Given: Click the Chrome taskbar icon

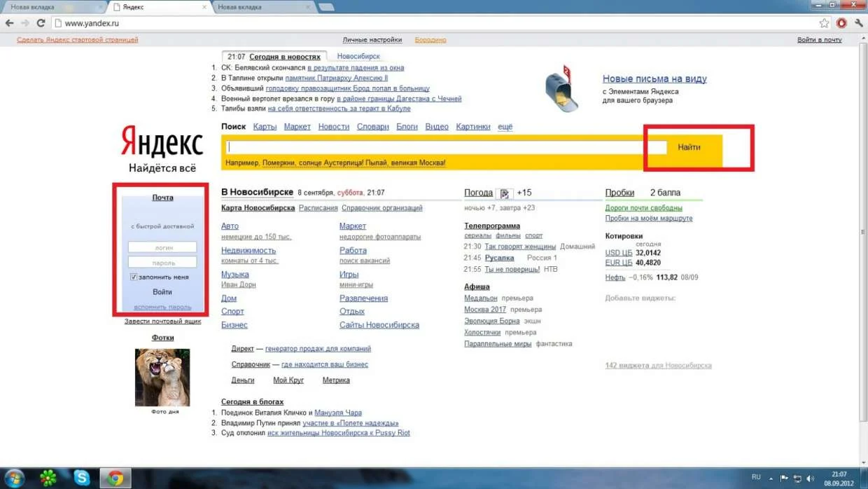Looking at the screenshot, I should point(115,478).
